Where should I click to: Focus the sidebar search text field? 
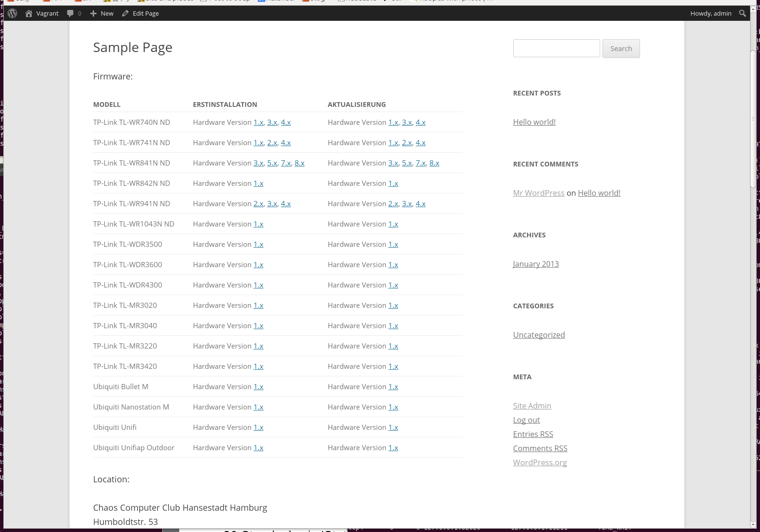point(556,48)
